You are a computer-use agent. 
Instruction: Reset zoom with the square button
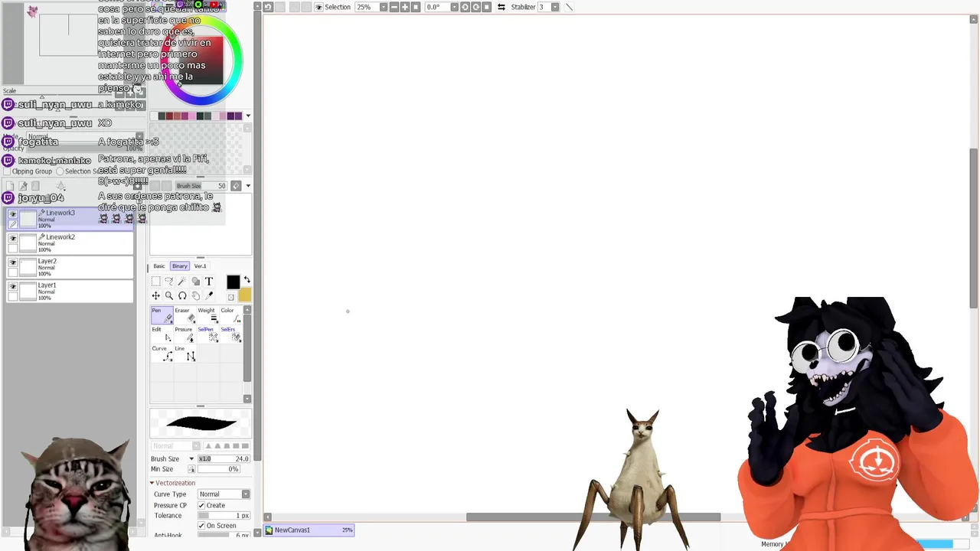tap(416, 7)
